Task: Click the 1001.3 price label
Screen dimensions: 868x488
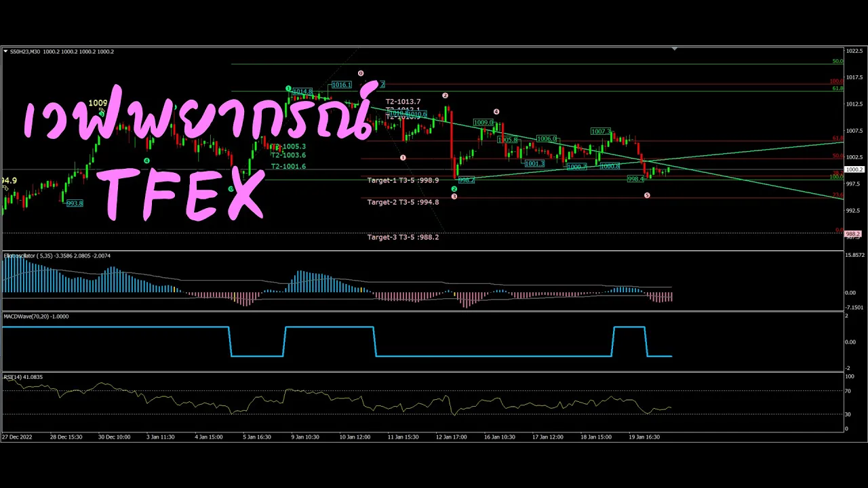Action: pos(534,163)
